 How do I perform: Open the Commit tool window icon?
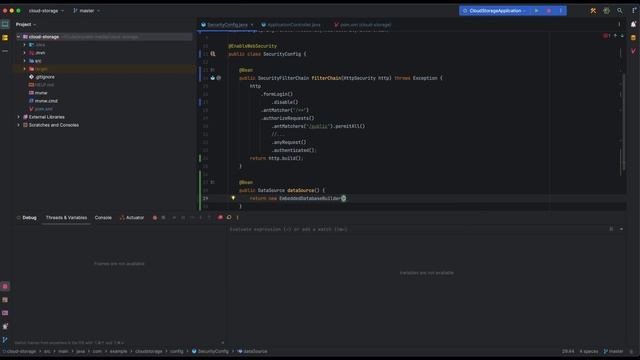coord(5,38)
